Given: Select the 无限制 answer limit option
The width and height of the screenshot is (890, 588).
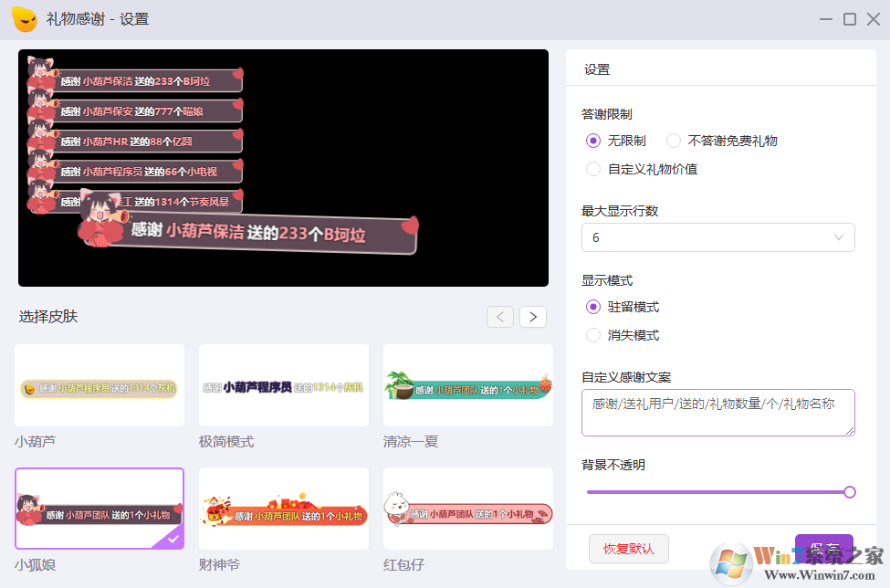Looking at the screenshot, I should [x=592, y=141].
